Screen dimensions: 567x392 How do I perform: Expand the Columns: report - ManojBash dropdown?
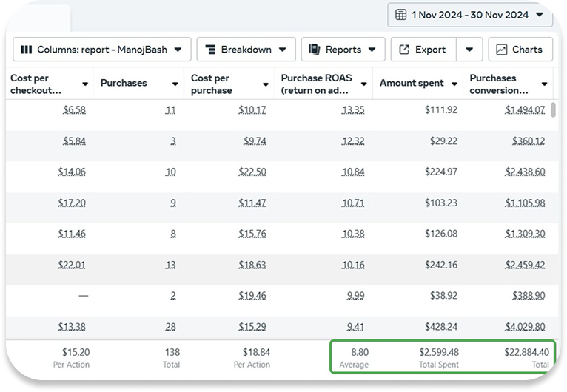pyautogui.click(x=102, y=50)
